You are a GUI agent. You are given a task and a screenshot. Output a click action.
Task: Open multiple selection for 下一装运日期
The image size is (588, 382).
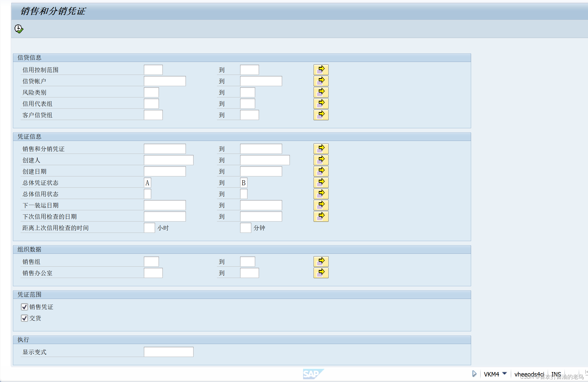321,205
